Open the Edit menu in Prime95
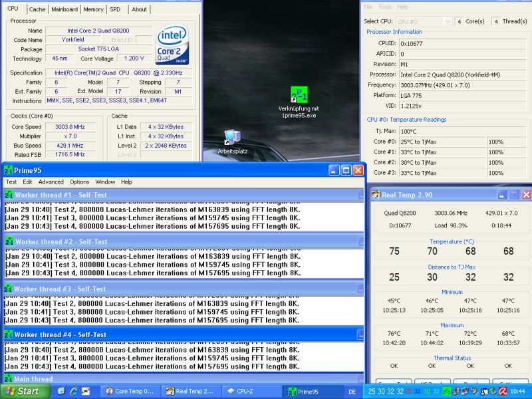The width and height of the screenshot is (532, 399). tap(27, 182)
